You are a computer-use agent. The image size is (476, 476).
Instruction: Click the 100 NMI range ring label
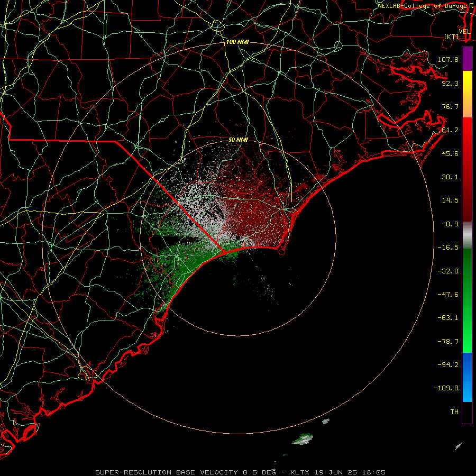point(237,42)
